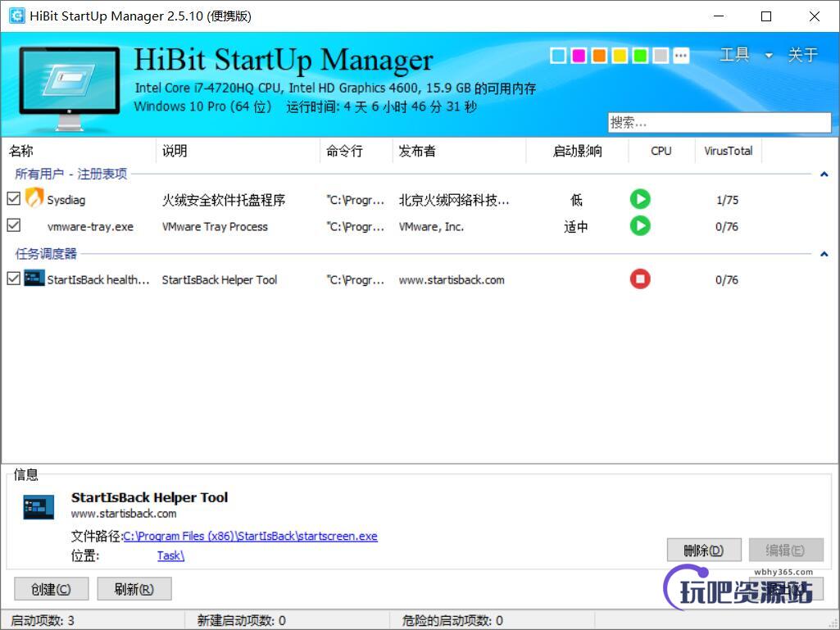Sort by 名称 column header
Image resolution: width=840 pixels, height=630 pixels.
tap(79, 151)
